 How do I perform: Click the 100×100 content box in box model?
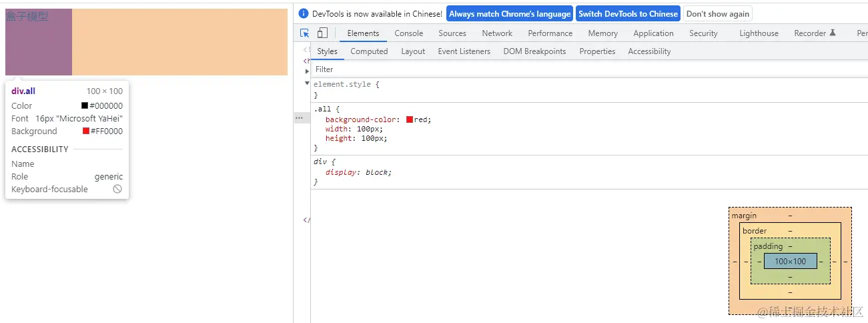(x=791, y=262)
